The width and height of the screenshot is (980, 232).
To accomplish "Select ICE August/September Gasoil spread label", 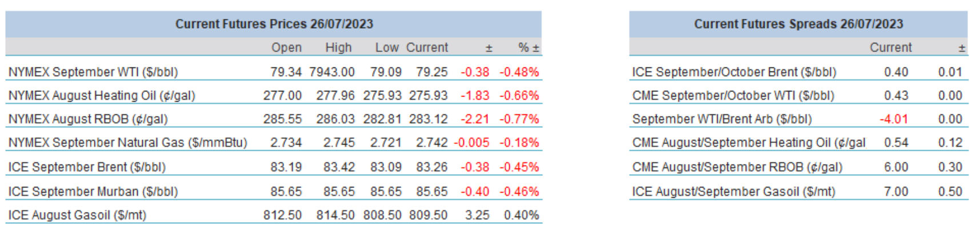I will pos(734,191).
